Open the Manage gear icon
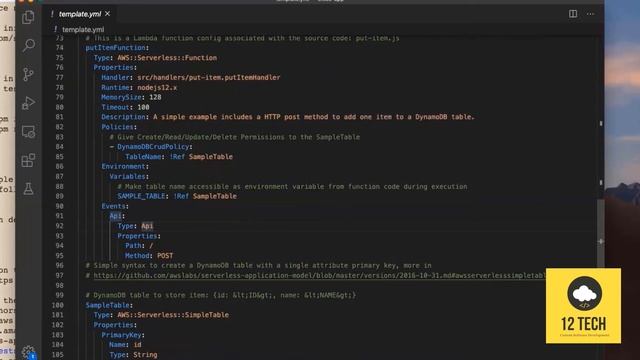640x360 pixels. (28, 352)
